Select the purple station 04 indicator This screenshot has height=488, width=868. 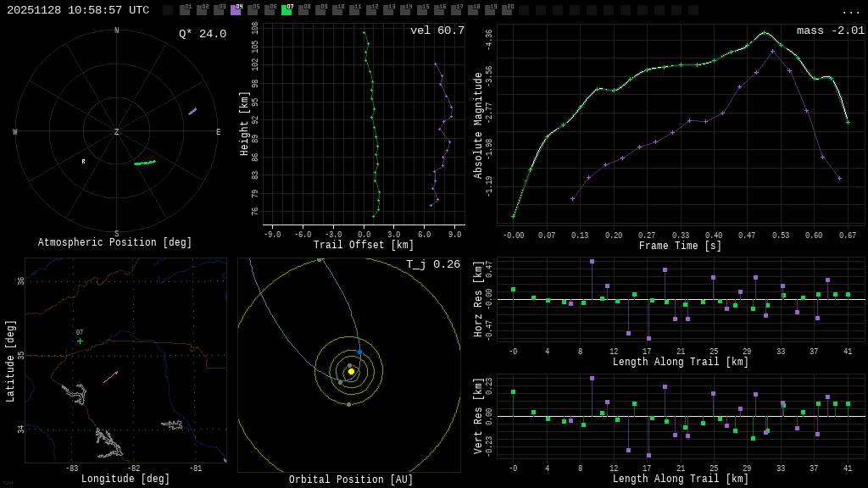(x=236, y=10)
